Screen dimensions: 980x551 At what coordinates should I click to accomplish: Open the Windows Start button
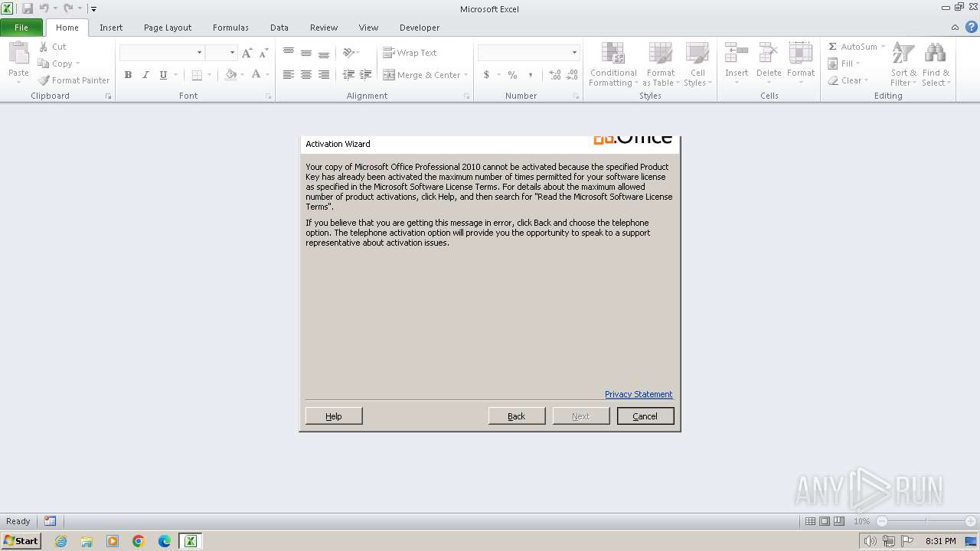point(21,541)
